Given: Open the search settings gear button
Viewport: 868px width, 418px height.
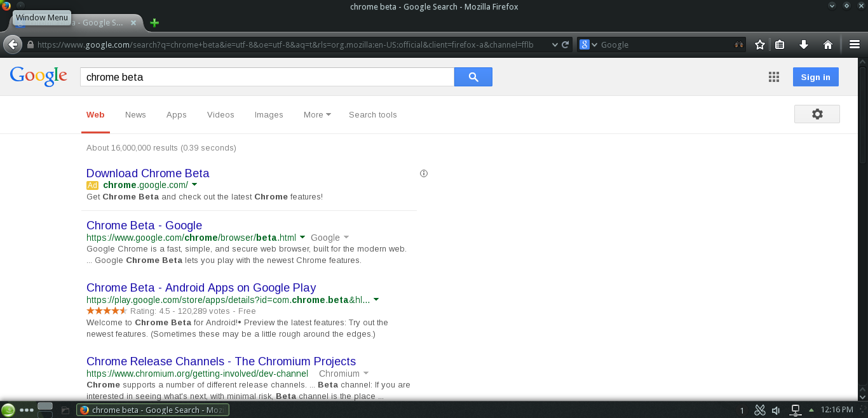Looking at the screenshot, I should [x=817, y=114].
